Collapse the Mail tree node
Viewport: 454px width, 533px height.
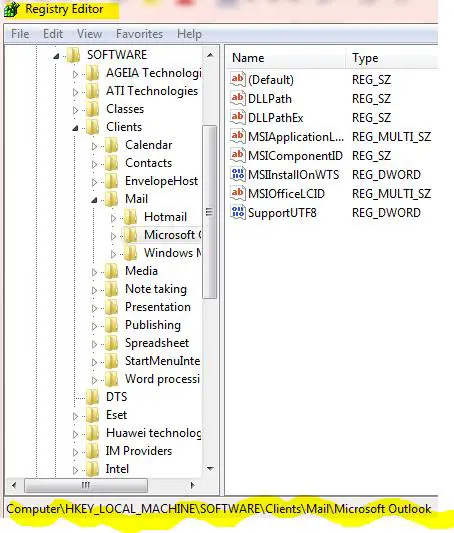coord(94,200)
